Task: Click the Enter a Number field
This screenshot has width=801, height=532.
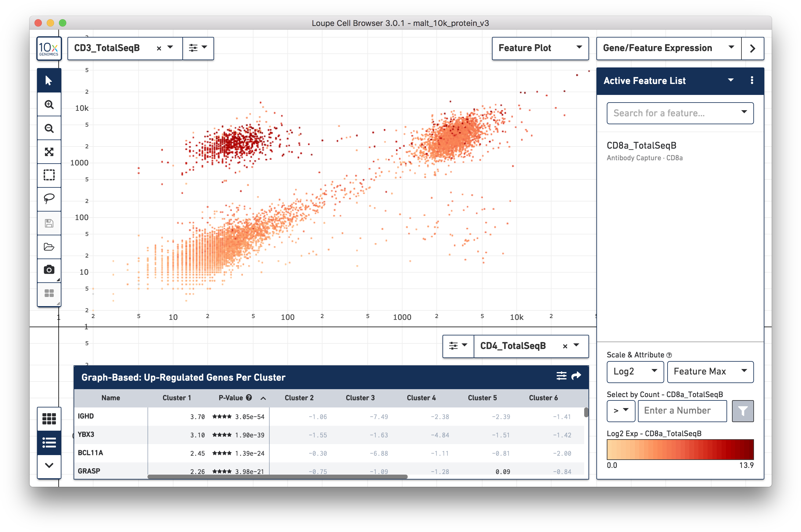Action: [682, 411]
